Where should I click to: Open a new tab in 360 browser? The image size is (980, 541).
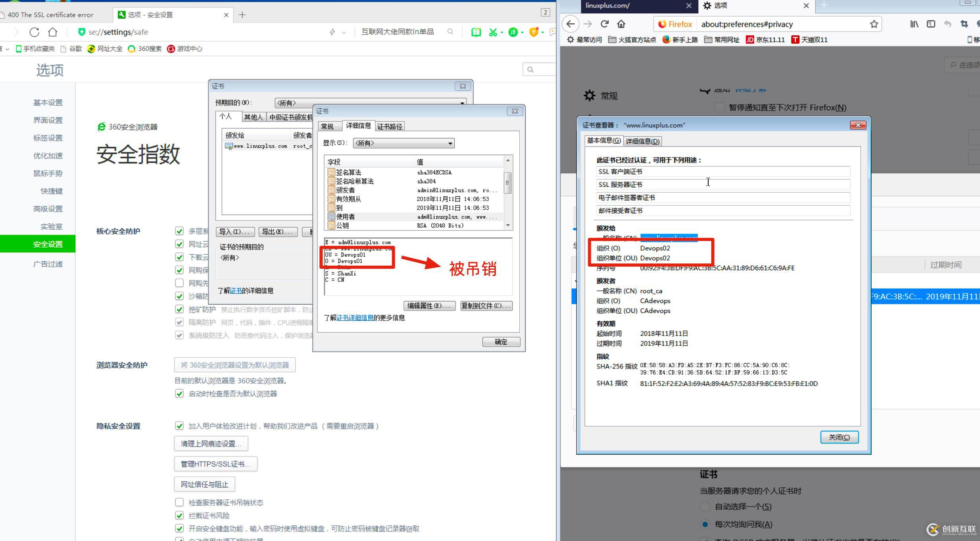pyautogui.click(x=242, y=15)
